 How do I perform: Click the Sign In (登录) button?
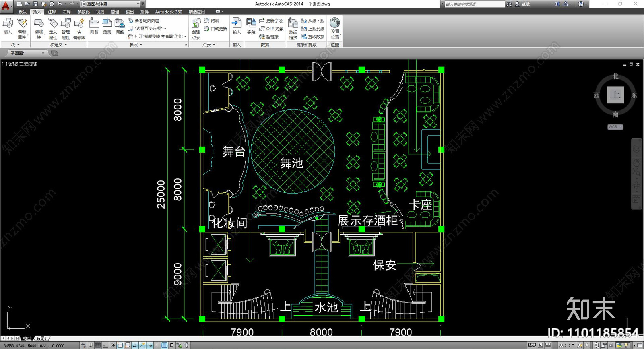(522, 4)
